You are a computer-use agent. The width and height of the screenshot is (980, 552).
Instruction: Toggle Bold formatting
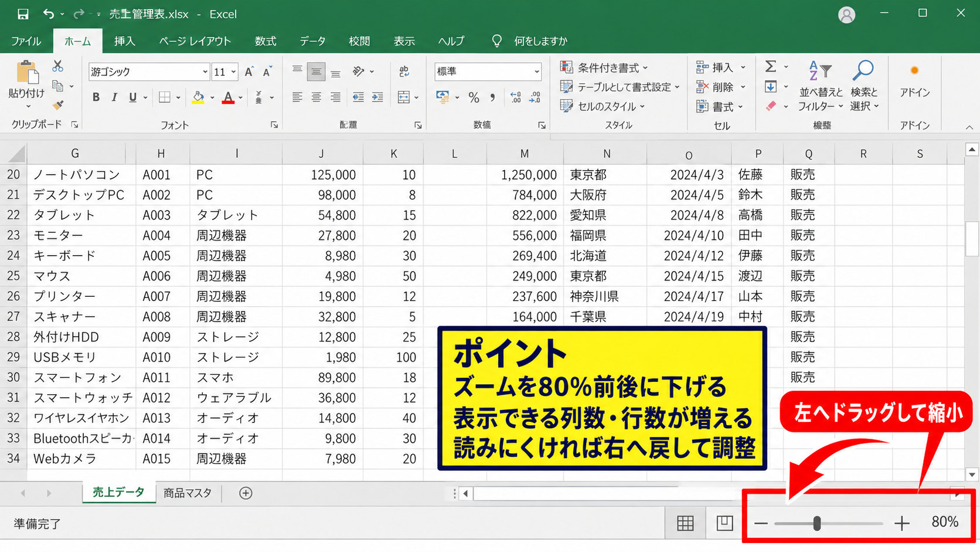[x=96, y=97]
